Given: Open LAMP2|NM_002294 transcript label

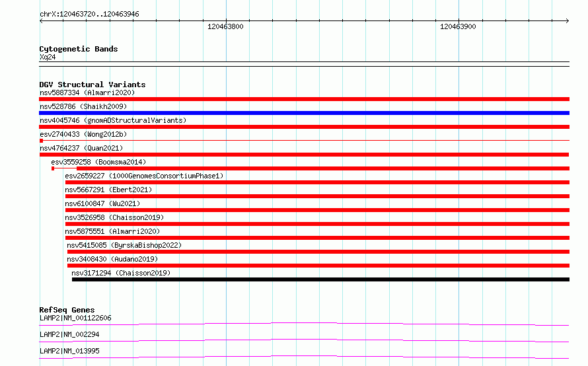Looking at the screenshot, I should (x=69, y=334).
